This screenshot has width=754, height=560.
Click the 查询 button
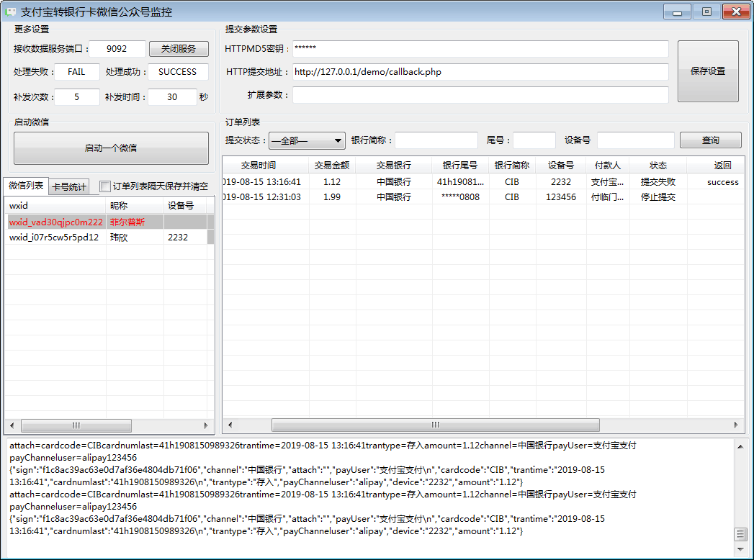click(710, 140)
